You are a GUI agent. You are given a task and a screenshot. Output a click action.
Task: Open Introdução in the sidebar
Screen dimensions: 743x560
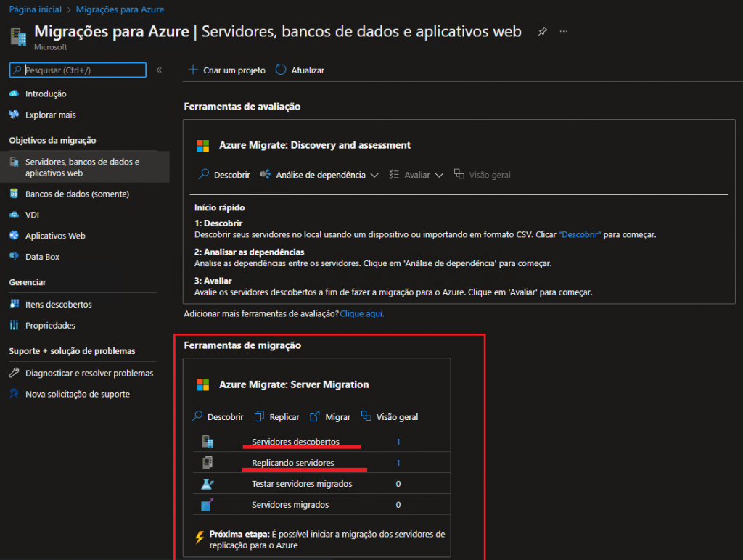(45, 94)
